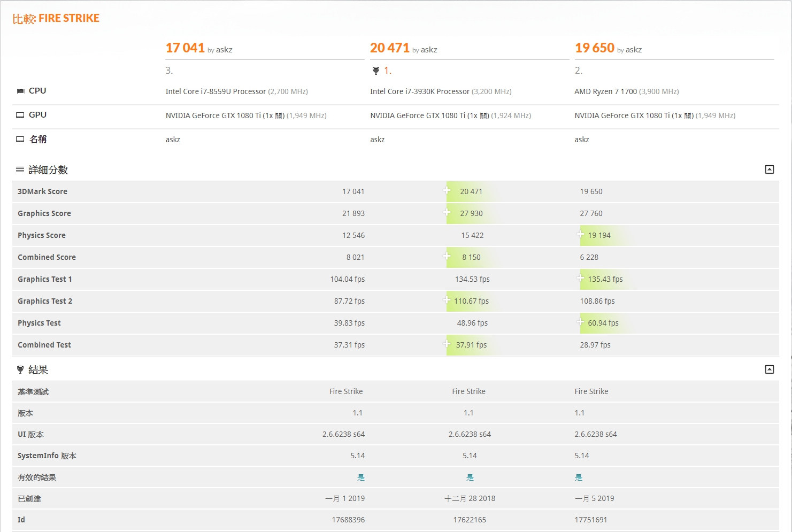Viewport: 792px width, 532px height.
Task: Click the FIRE STRIKE comparison heading
Action: click(68, 18)
